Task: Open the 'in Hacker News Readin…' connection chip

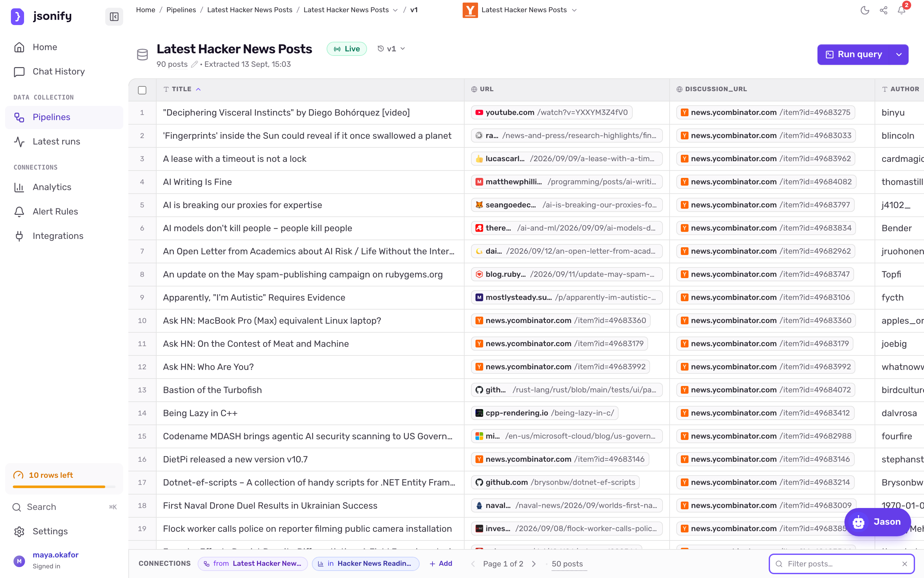Action: pos(365,564)
